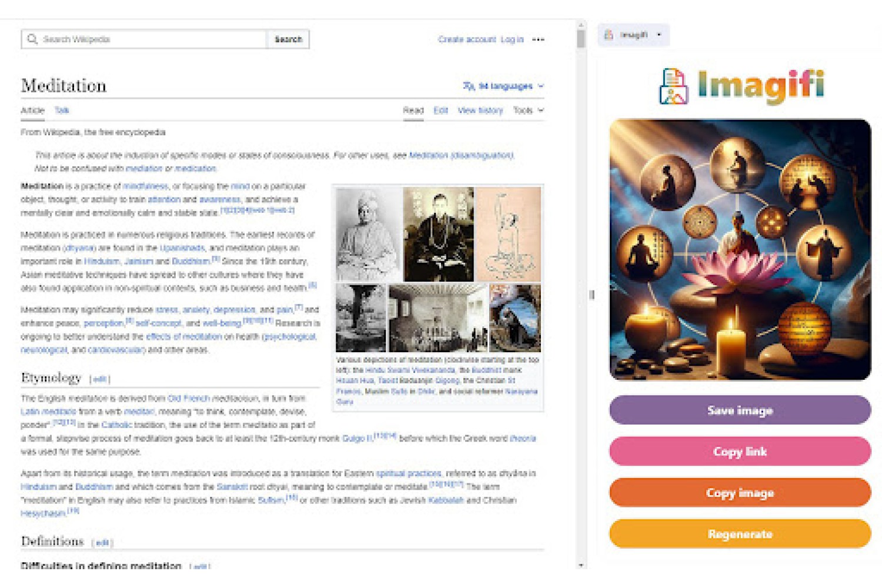Follow the depression link
882x588 pixels.
234,309
